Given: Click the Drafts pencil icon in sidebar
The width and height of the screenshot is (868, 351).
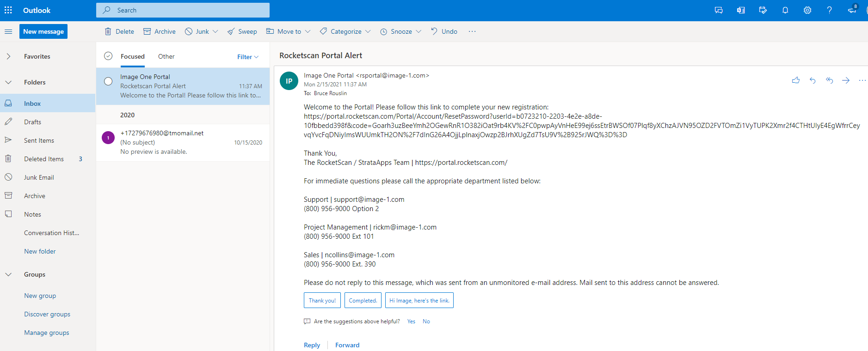Looking at the screenshot, I should pyautogui.click(x=8, y=122).
